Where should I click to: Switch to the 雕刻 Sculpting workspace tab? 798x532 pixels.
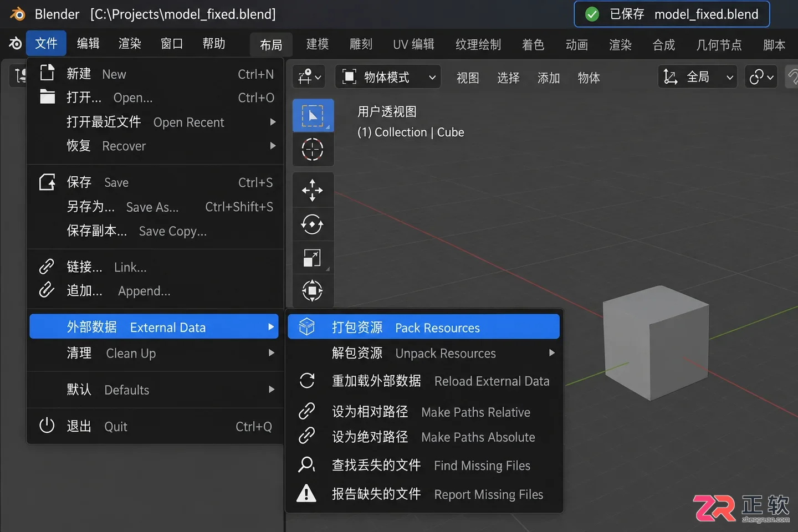pos(361,44)
